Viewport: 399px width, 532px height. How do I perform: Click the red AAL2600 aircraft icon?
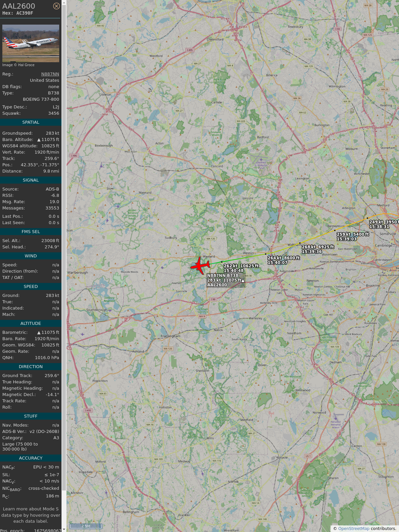pyautogui.click(x=200, y=265)
